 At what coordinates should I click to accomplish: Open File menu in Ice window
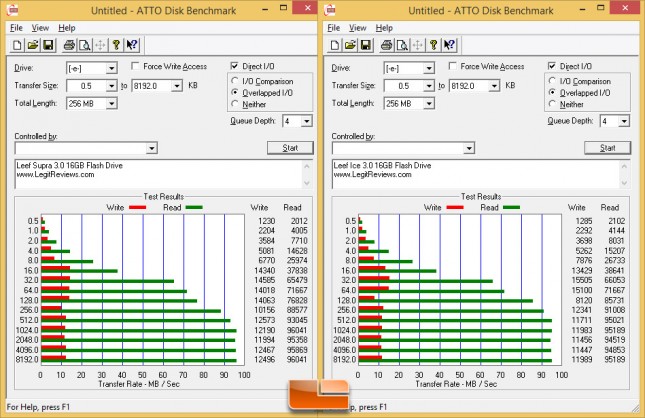click(334, 28)
